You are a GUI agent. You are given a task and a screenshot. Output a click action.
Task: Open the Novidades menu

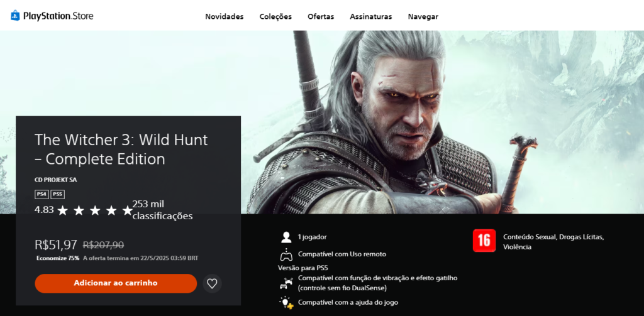point(225,16)
